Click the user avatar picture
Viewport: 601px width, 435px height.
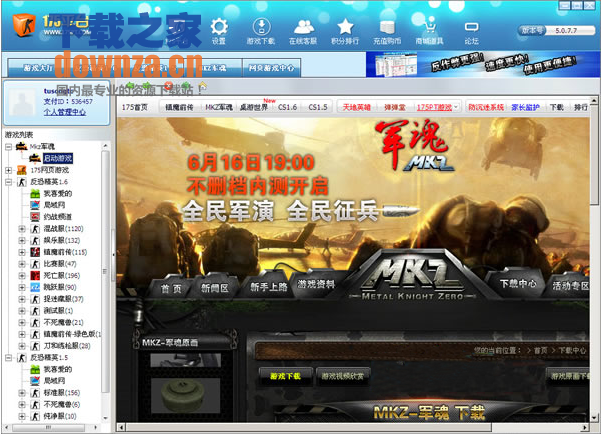click(x=23, y=102)
